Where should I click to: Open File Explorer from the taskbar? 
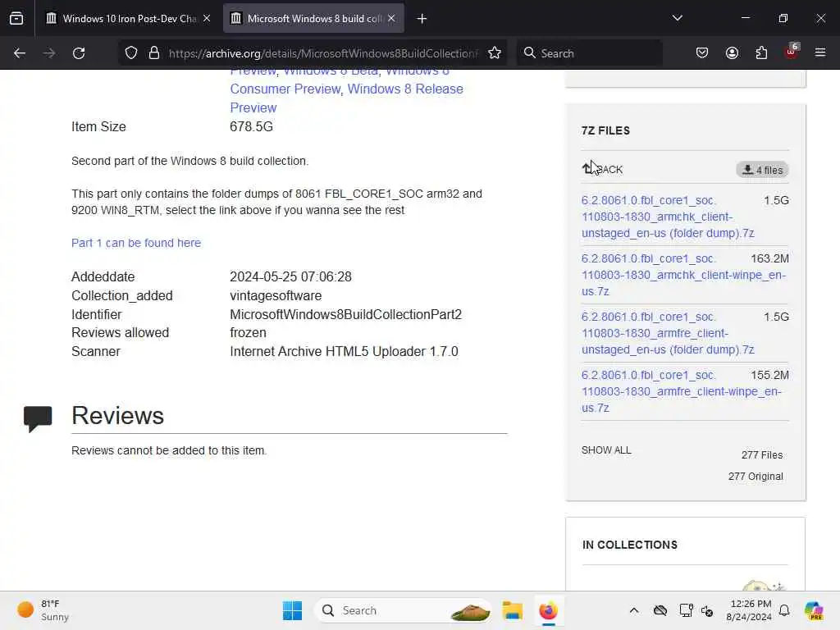[x=512, y=610]
